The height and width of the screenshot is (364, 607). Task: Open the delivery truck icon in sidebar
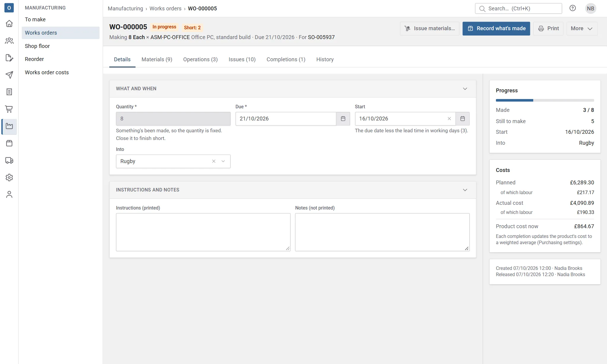pyautogui.click(x=9, y=161)
